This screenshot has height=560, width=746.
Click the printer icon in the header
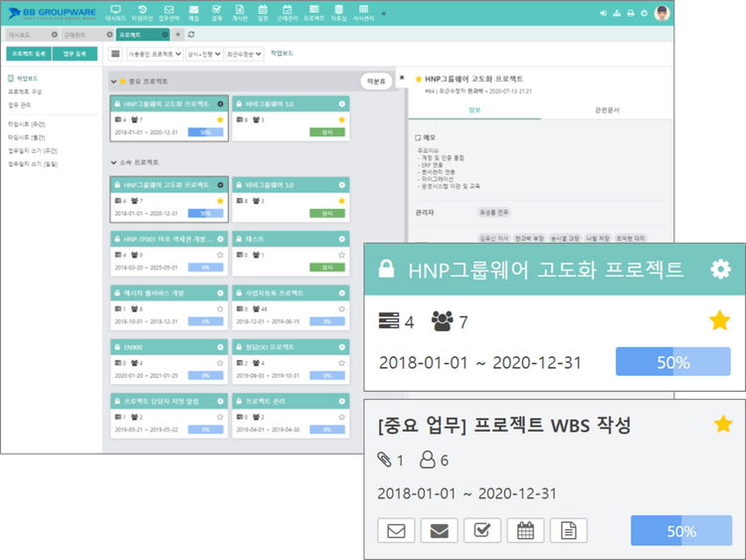pyautogui.click(x=631, y=13)
